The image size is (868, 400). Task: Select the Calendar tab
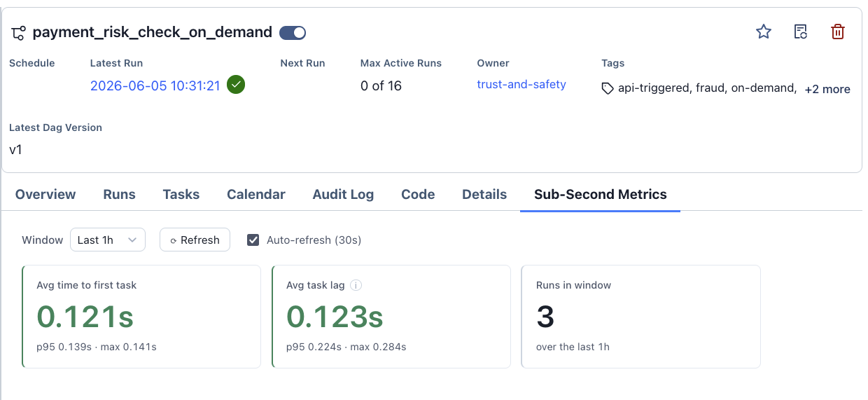[x=256, y=194]
